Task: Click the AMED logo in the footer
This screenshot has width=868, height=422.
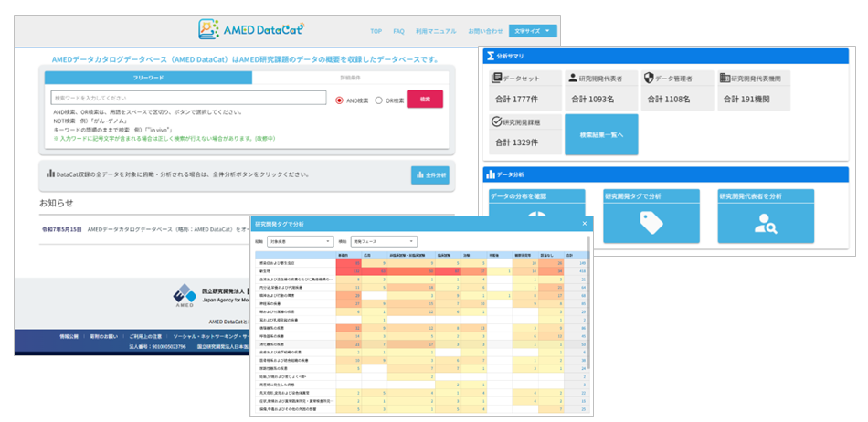Action: tap(184, 295)
